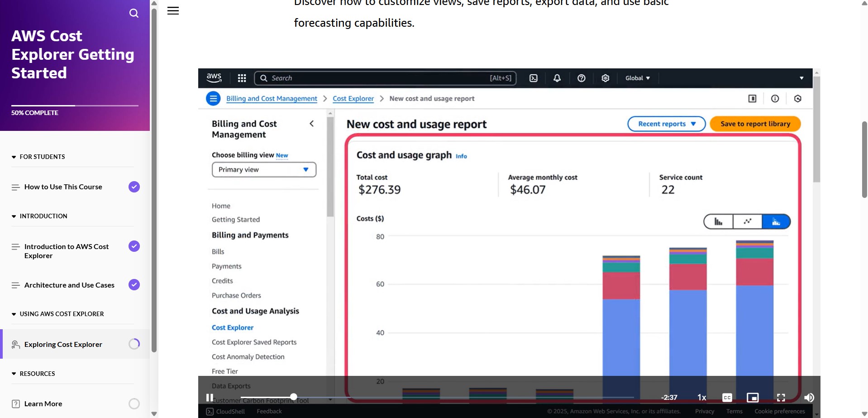Click the AWS logo in console

click(x=214, y=78)
